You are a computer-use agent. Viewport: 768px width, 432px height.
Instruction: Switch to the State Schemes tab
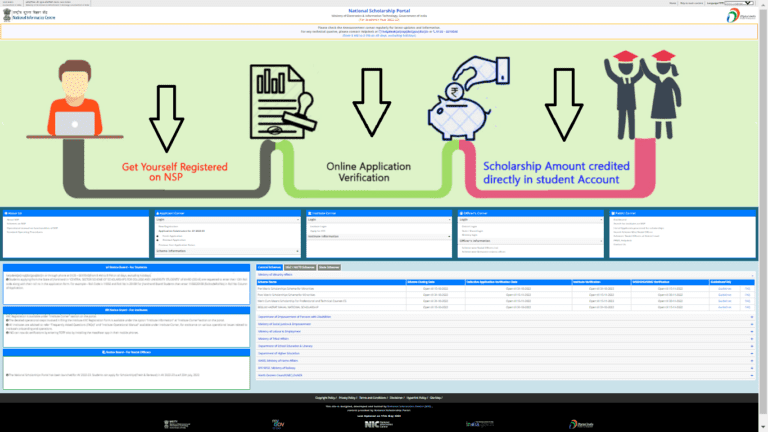[329, 267]
